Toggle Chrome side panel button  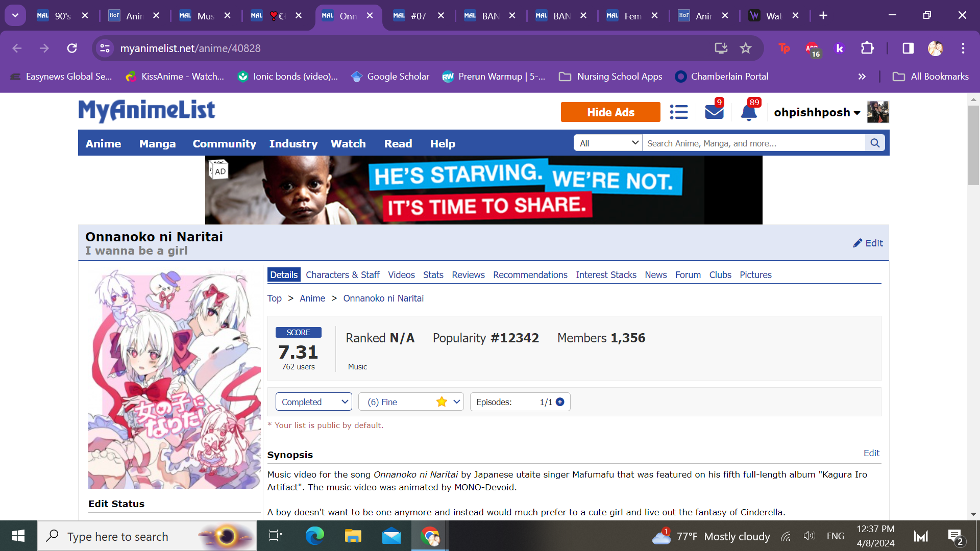click(908, 48)
